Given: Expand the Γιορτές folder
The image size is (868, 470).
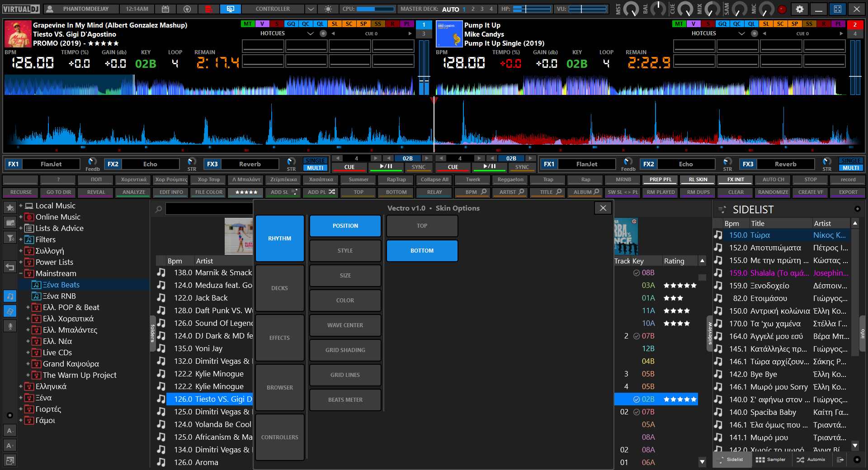Looking at the screenshot, I should (21, 409).
